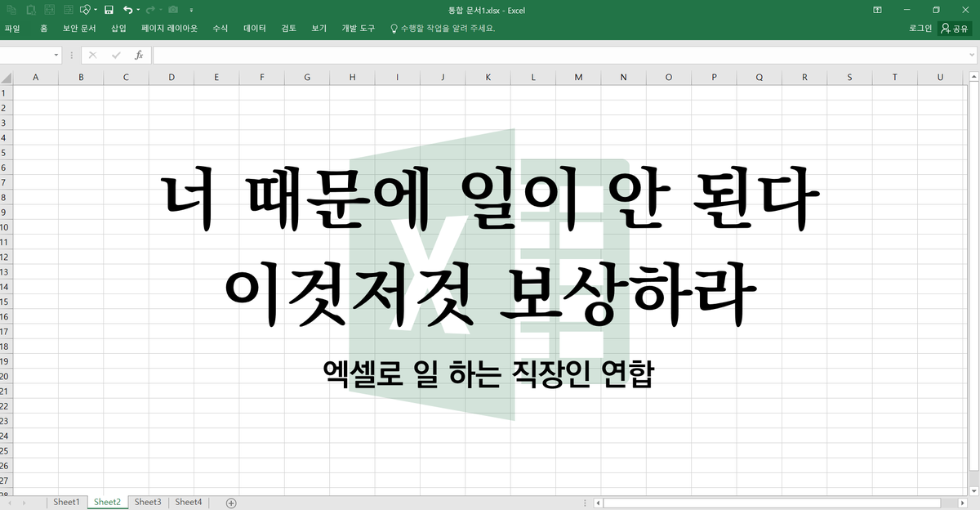
Task: Select column R header
Action: tap(804, 78)
